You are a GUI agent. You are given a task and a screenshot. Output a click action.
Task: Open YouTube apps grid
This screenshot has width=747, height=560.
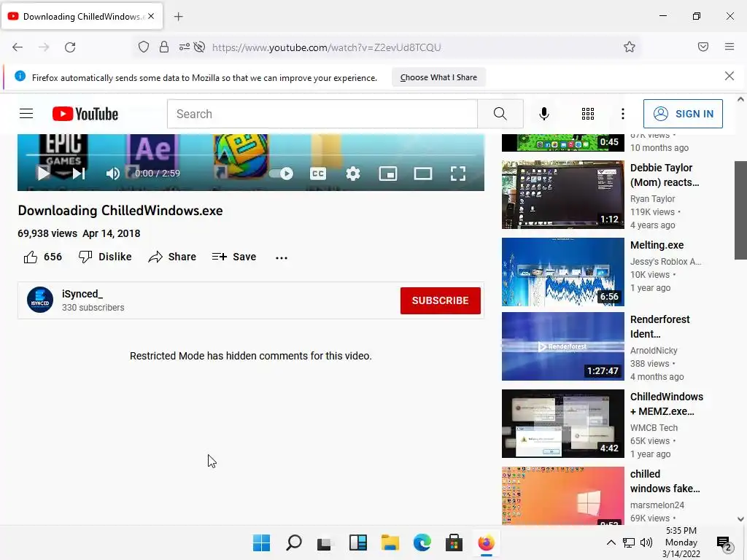(588, 114)
